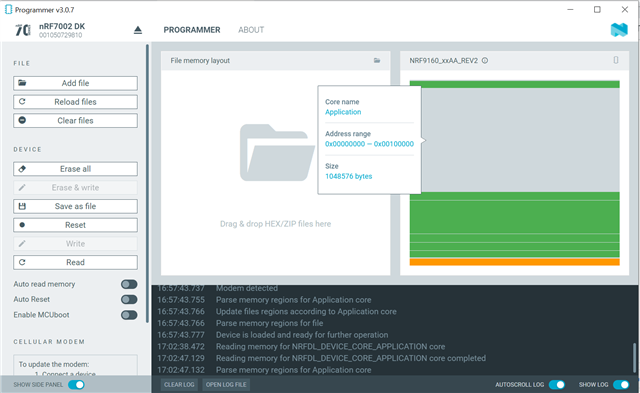
Task: Click the orange memory region at bottom
Action: (x=515, y=262)
